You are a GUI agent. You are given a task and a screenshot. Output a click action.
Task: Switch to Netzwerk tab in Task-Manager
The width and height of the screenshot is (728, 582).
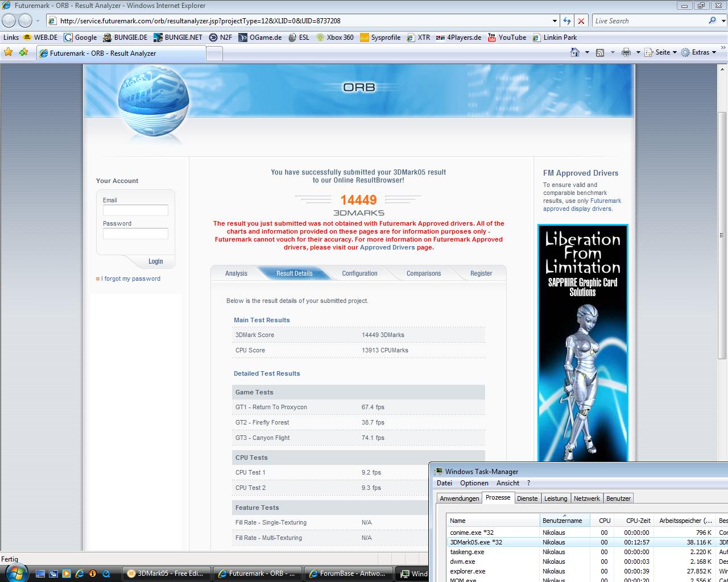[587, 498]
